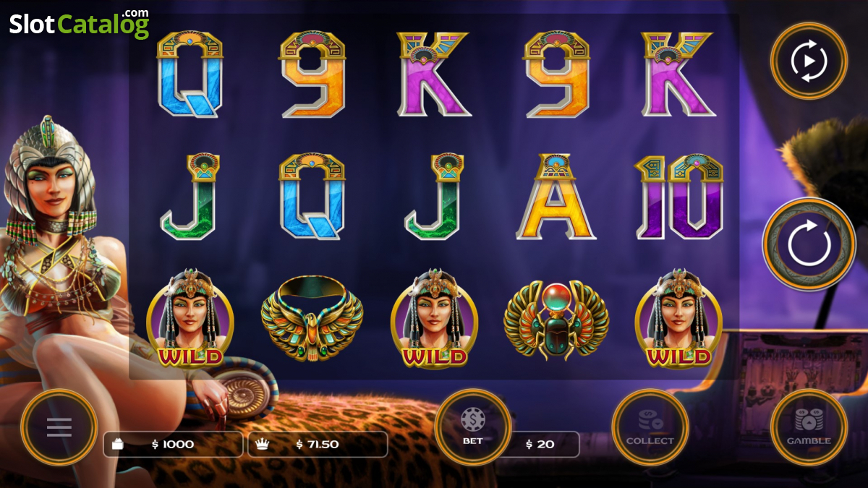Click the $20 bet amount field
The width and height of the screenshot is (868, 488).
[541, 445]
